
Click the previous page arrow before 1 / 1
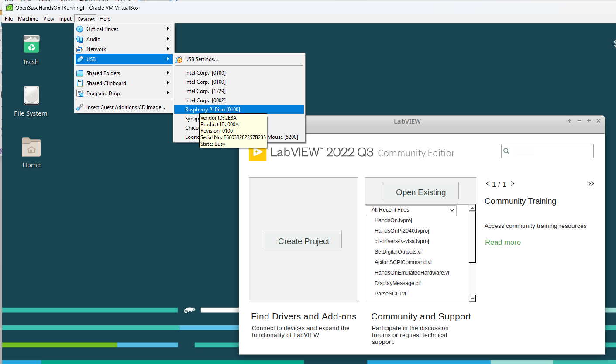pyautogui.click(x=488, y=184)
